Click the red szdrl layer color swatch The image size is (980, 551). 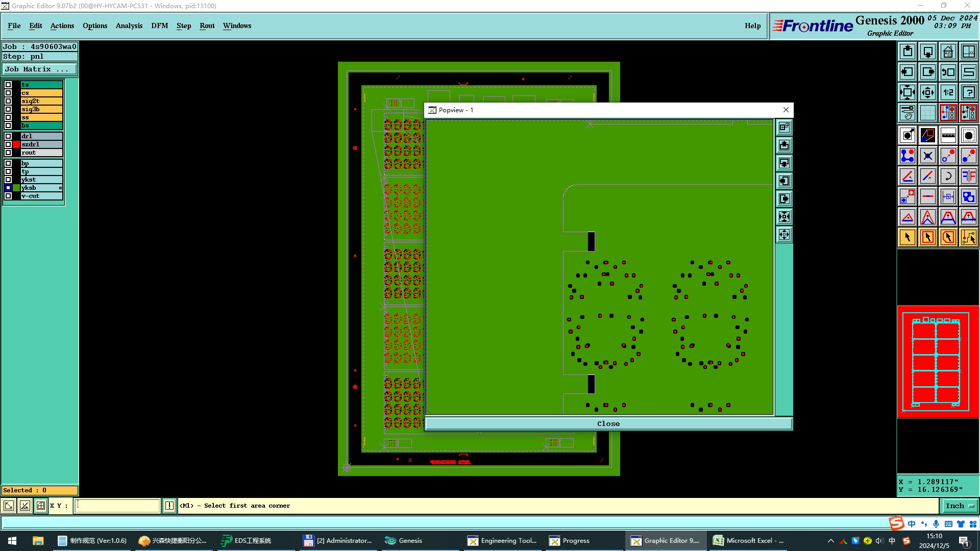pyautogui.click(x=16, y=144)
